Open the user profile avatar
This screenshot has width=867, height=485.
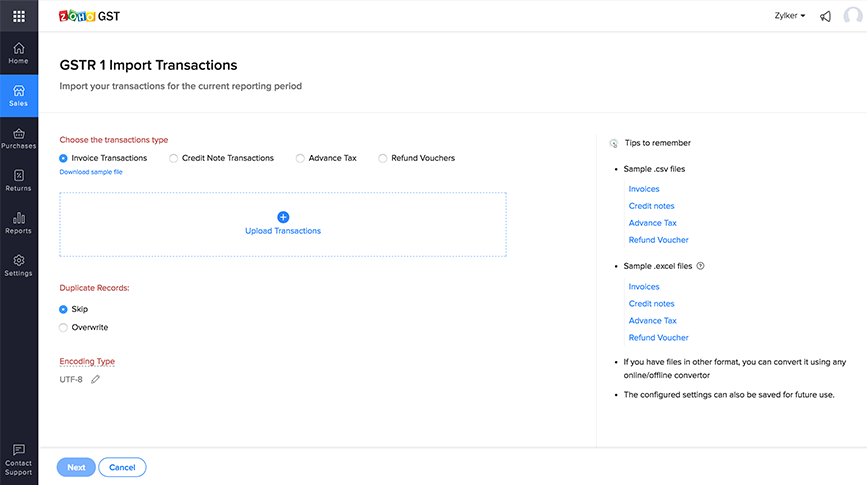pyautogui.click(x=852, y=16)
